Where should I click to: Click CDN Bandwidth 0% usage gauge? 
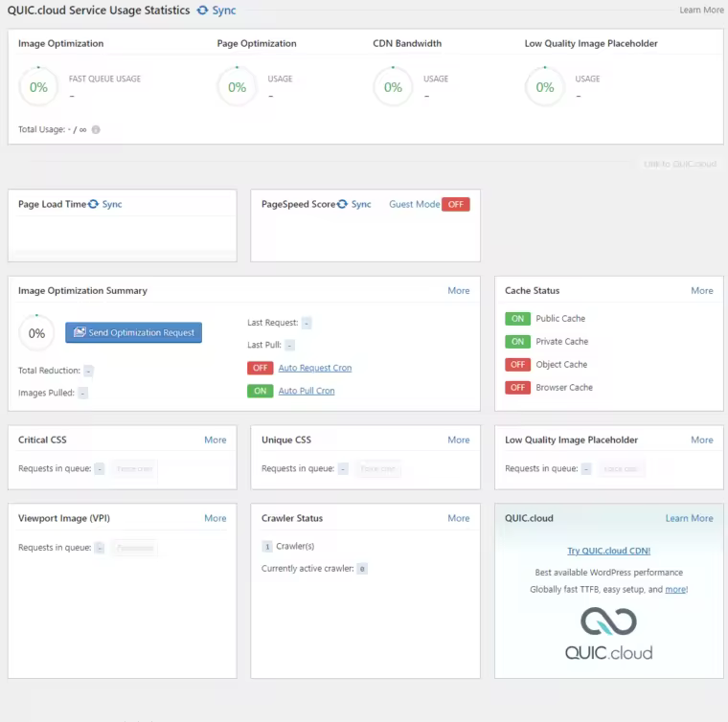[x=393, y=87]
